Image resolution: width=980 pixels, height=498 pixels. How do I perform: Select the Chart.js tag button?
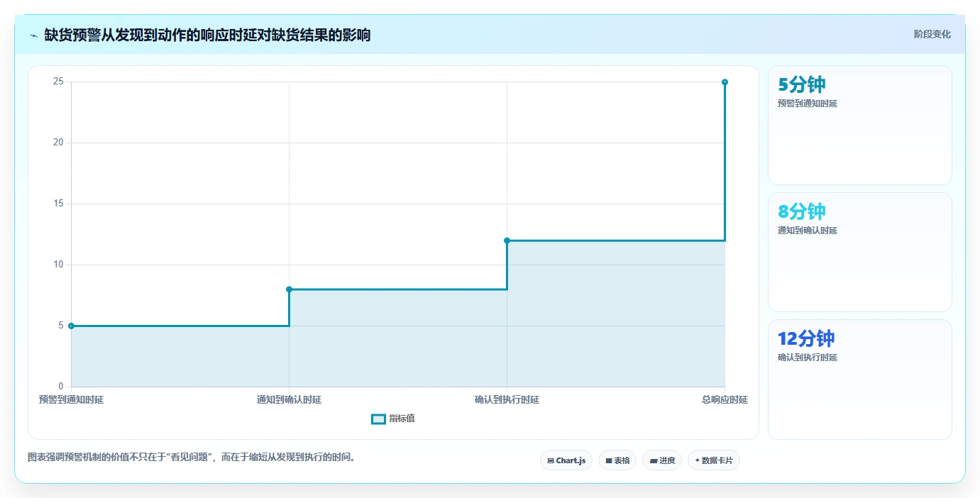(x=566, y=460)
